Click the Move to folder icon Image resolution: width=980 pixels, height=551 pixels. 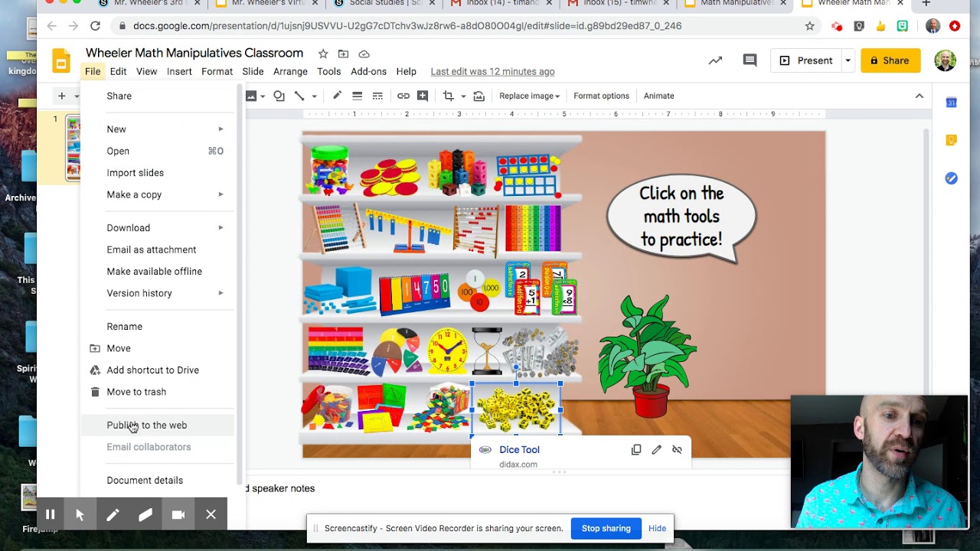[343, 54]
